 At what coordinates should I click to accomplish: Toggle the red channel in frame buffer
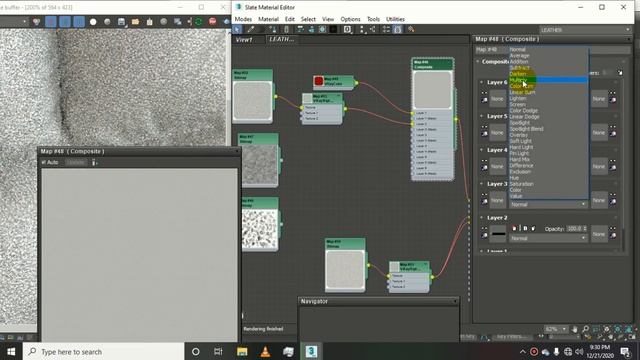[x=51, y=22]
